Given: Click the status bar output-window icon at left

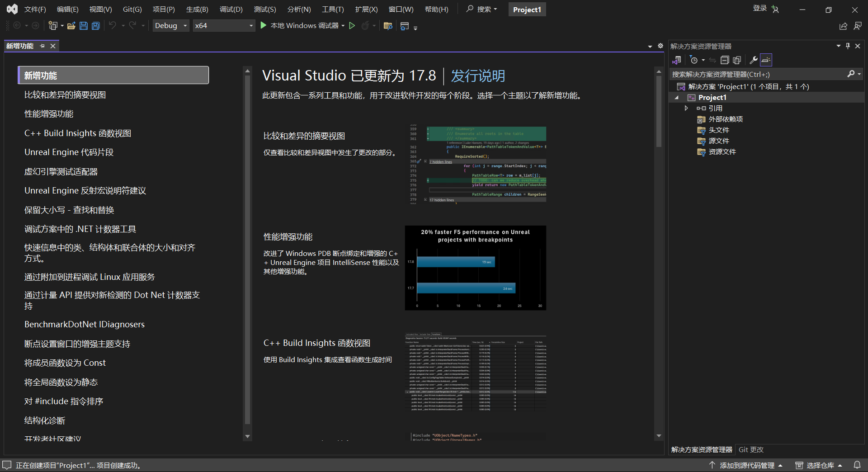Looking at the screenshot, I should pyautogui.click(x=7, y=465).
